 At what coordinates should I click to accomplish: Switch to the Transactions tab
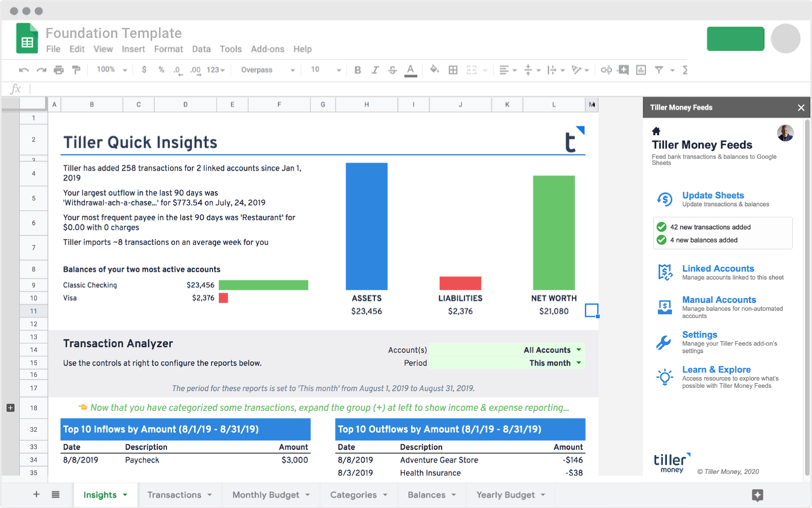click(180, 495)
